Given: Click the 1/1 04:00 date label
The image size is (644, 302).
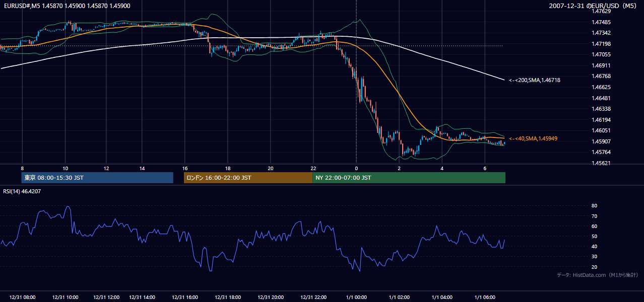Looking at the screenshot, I should pyautogui.click(x=442, y=297).
